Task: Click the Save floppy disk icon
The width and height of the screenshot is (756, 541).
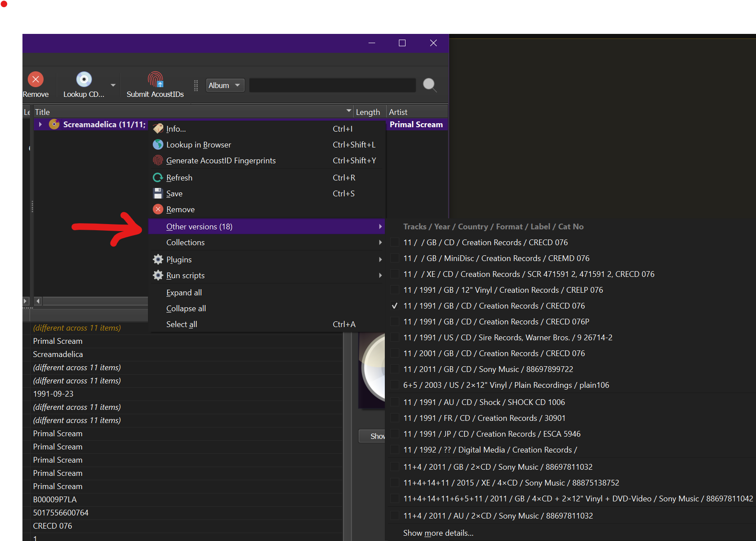Action: point(158,193)
